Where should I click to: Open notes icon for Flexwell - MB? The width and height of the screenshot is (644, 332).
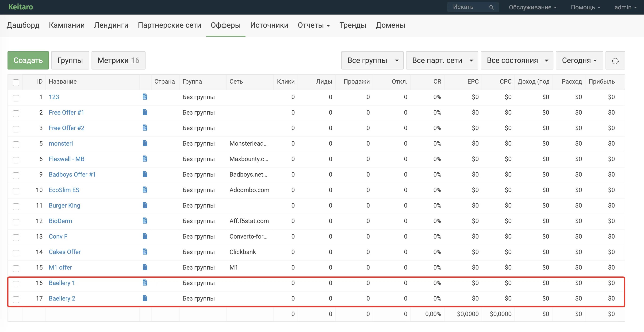pyautogui.click(x=145, y=159)
